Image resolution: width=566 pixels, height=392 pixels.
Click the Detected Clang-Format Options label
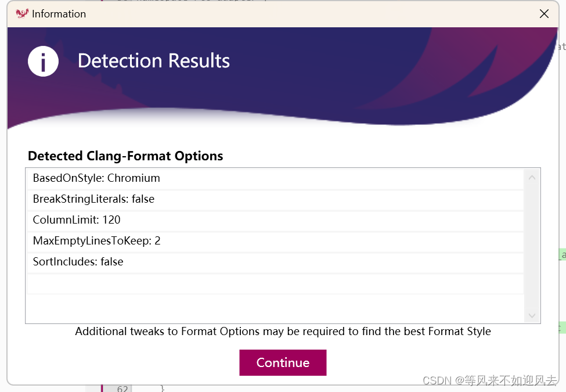pyautogui.click(x=125, y=156)
